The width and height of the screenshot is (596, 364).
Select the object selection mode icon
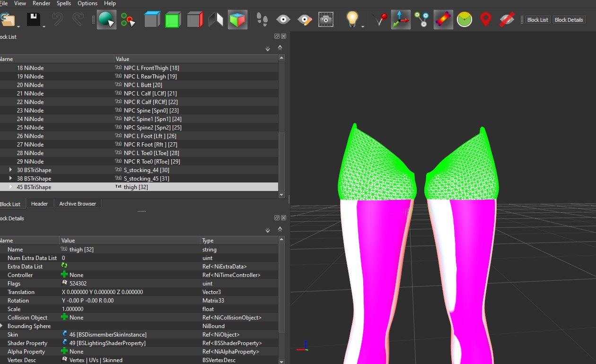[x=106, y=19]
